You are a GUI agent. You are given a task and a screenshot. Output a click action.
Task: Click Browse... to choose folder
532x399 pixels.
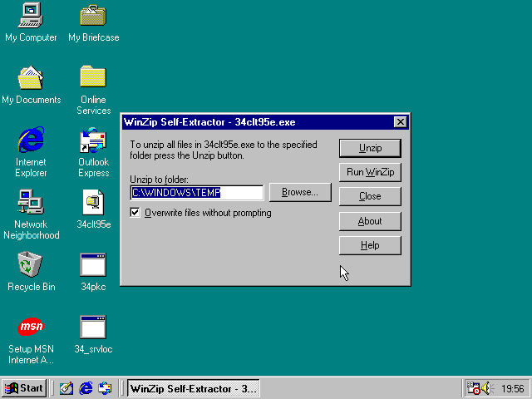coord(300,192)
